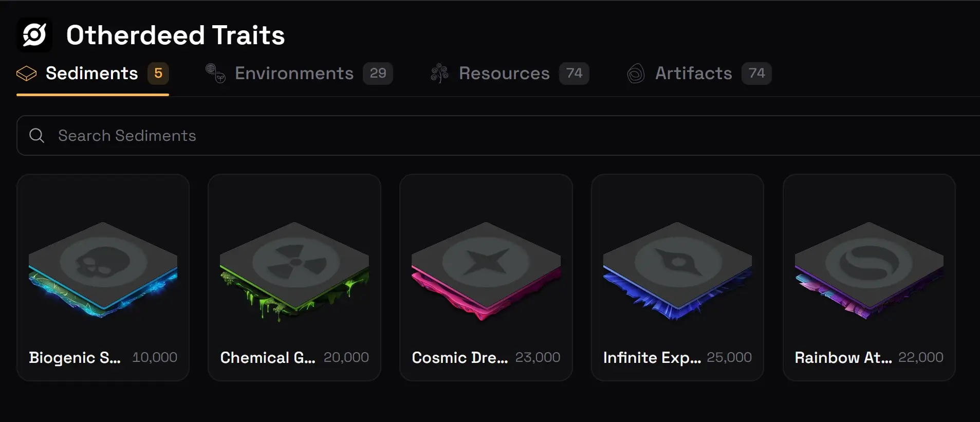
Task: Open the Artifacts tab
Action: coord(693,74)
